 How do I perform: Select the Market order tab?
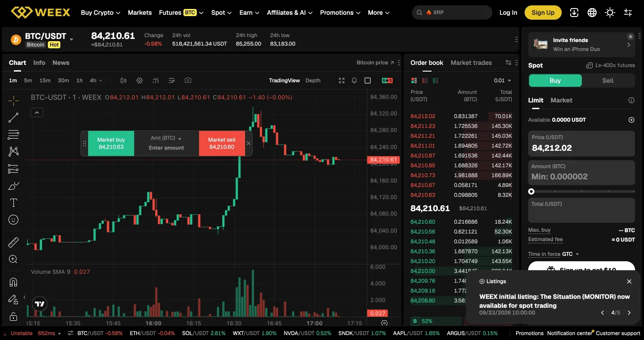coord(561,100)
